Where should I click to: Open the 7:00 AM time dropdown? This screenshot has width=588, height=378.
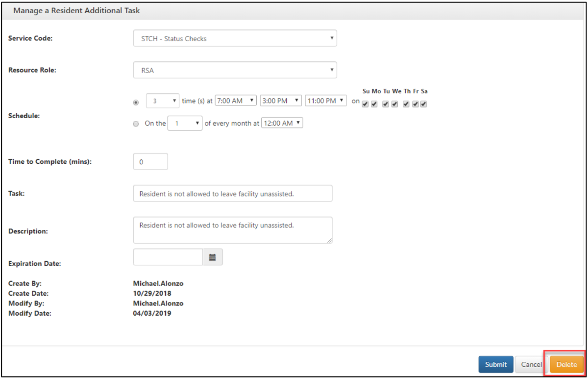pyautogui.click(x=236, y=100)
